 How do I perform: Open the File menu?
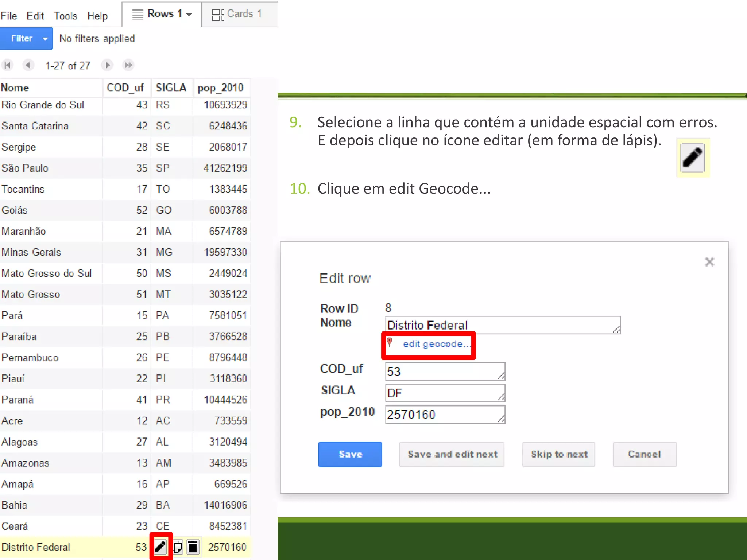[x=9, y=16]
